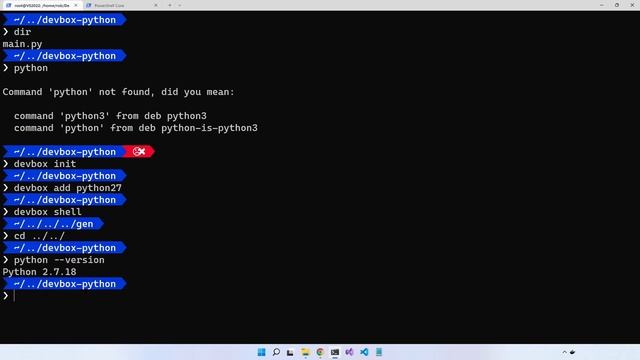Click the 'Python 2.7.18' output
The width and height of the screenshot is (640, 360).
(39, 272)
